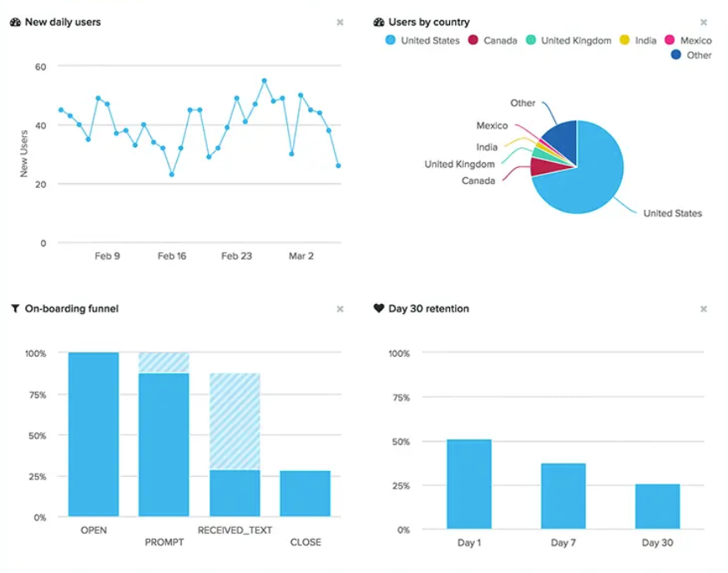The image size is (728, 573).
Task: Click the Feb 9 axis label
Action: [x=107, y=256]
